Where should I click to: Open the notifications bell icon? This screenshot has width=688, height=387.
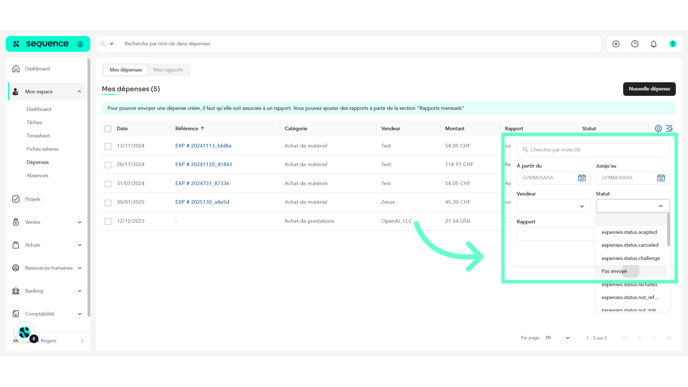[x=654, y=44]
